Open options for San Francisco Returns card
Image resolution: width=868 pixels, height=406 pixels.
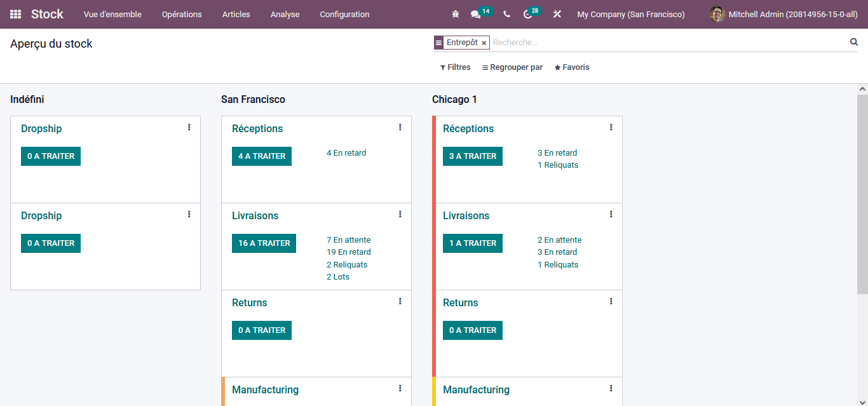pos(400,301)
